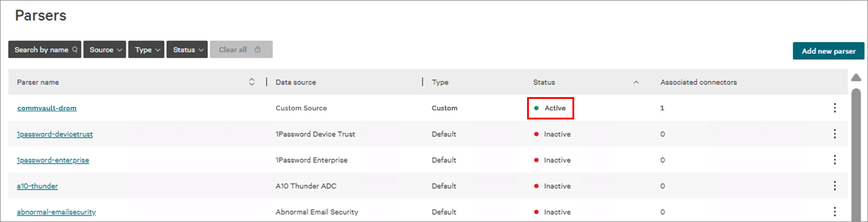The height and width of the screenshot is (222, 868).
Task: Open the commvault-drom parser link
Action: click(x=47, y=108)
